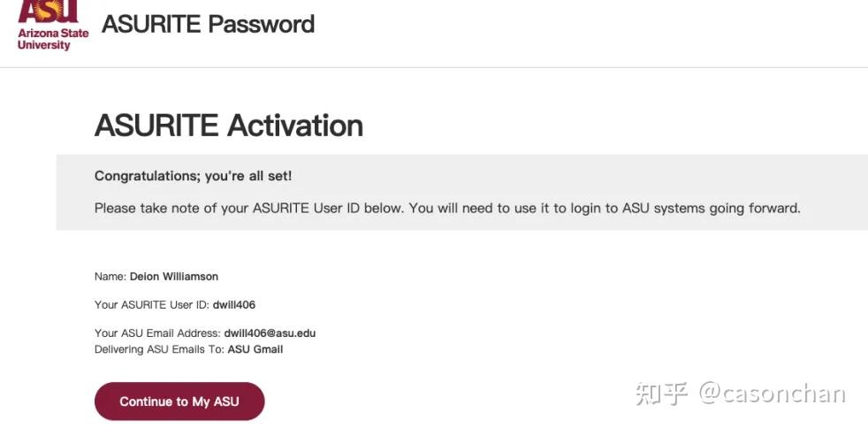The width and height of the screenshot is (868, 428).
Task: Click the name Deion Williamson
Action: (x=174, y=277)
